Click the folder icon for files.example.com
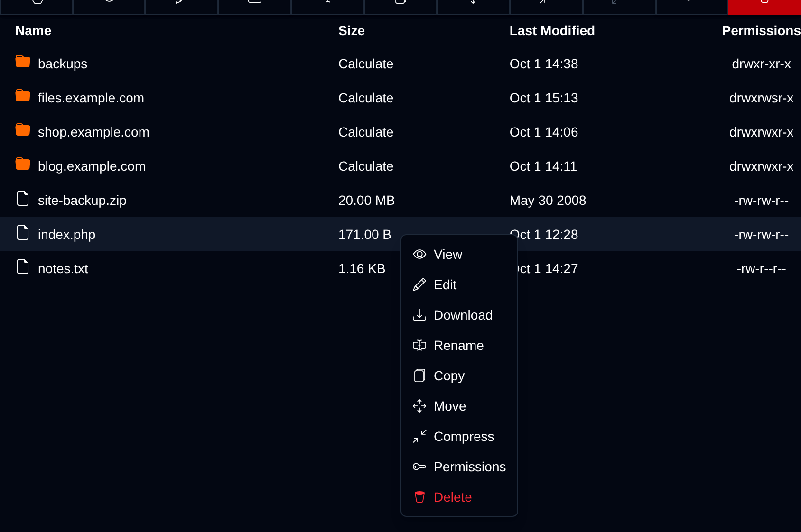The width and height of the screenshot is (801, 532). pyautogui.click(x=23, y=96)
